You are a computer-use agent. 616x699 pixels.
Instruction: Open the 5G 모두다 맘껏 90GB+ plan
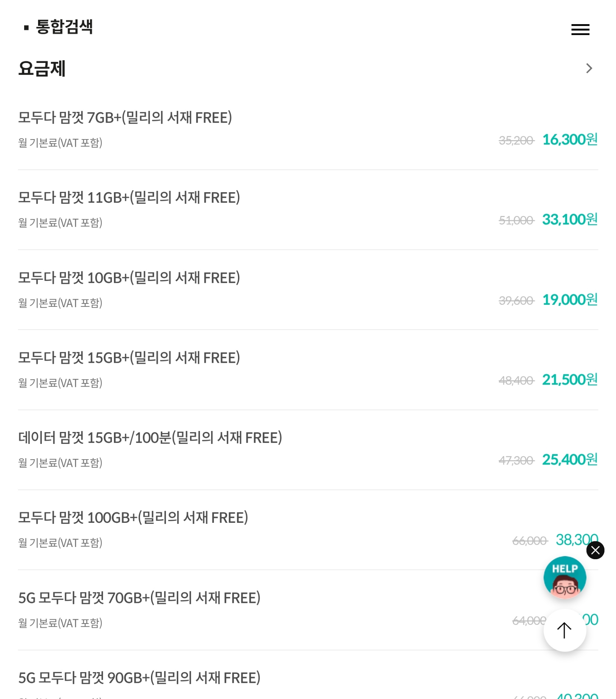139,678
